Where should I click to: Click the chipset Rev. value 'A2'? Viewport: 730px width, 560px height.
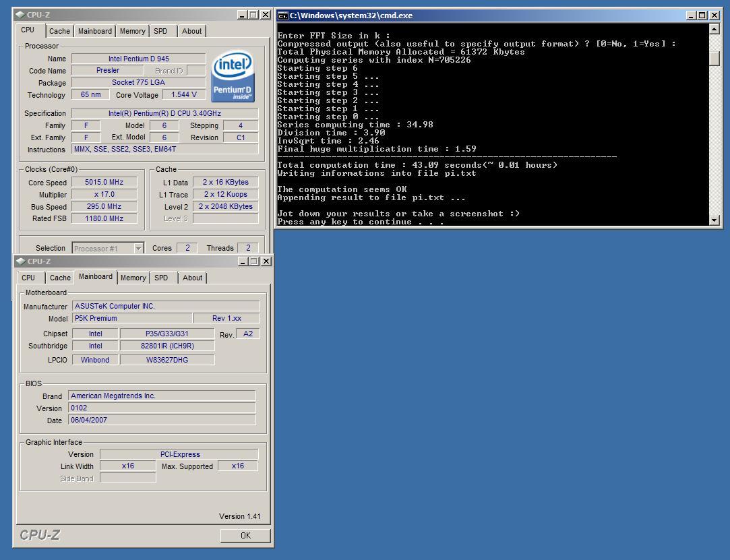[x=248, y=334]
